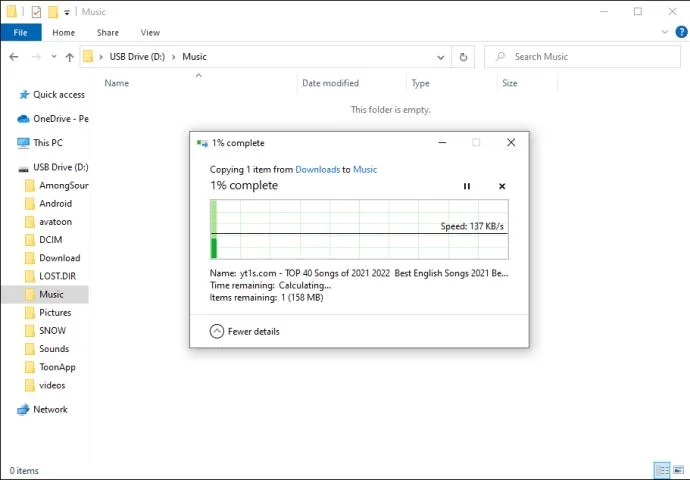Click the This PC monitor icon
690x480 pixels.
tap(23, 143)
